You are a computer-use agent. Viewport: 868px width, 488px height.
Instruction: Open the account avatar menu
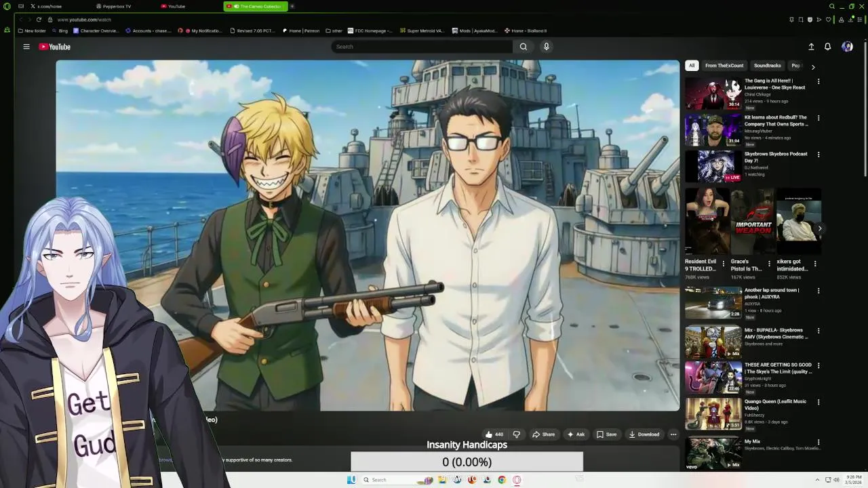tap(847, 47)
